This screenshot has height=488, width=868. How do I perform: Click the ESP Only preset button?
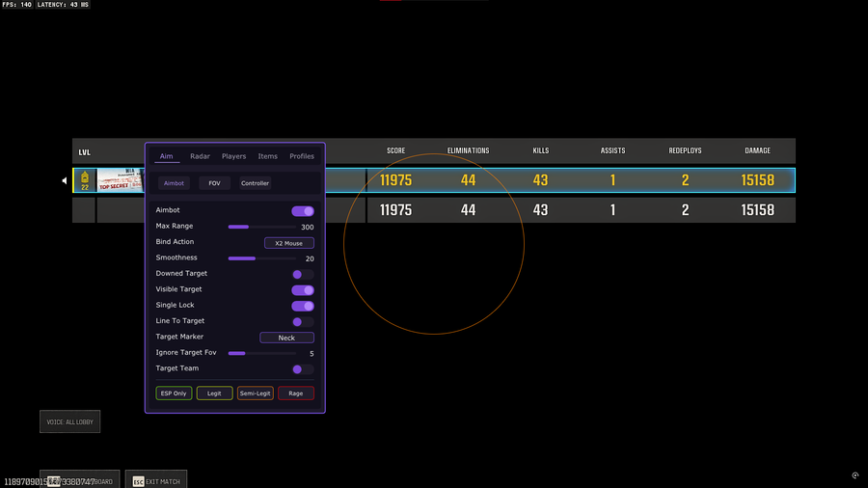tap(174, 393)
